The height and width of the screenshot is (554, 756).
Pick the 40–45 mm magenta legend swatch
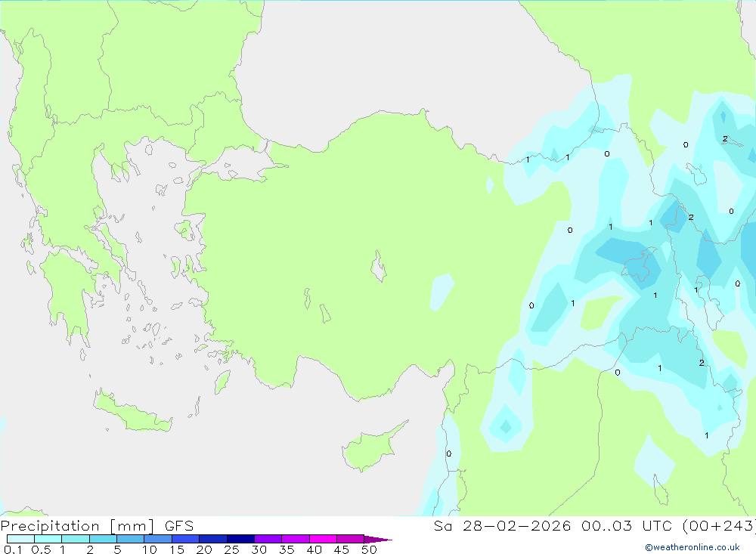[x=323, y=539]
